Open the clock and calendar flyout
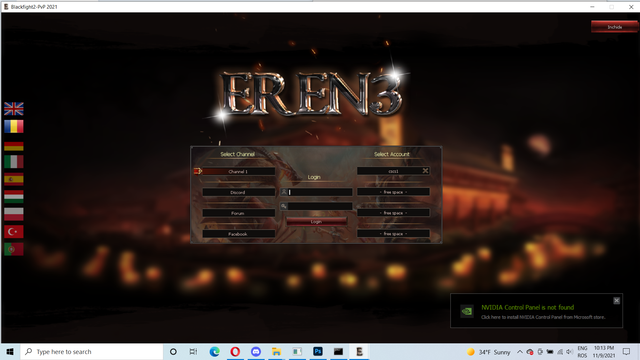Image resolution: width=640 pixels, height=360 pixels. click(604, 352)
